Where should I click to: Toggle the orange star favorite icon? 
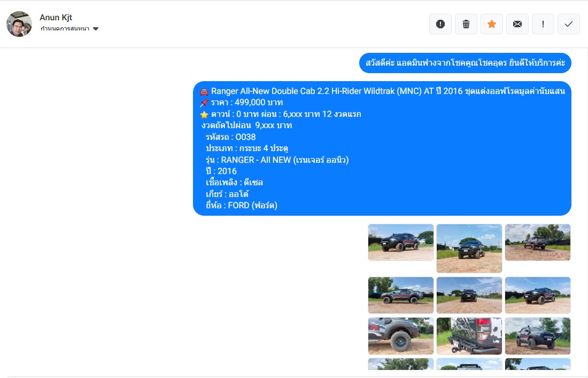[492, 24]
